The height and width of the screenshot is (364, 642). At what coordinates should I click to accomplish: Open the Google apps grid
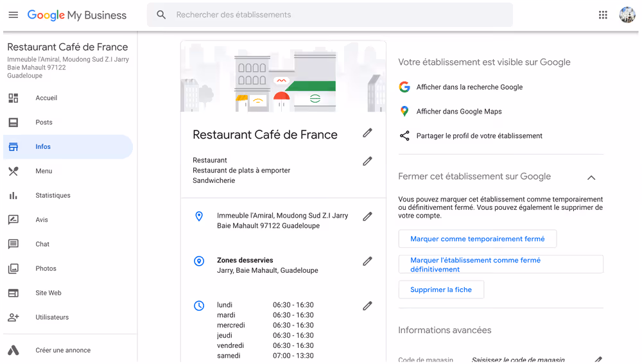(603, 15)
